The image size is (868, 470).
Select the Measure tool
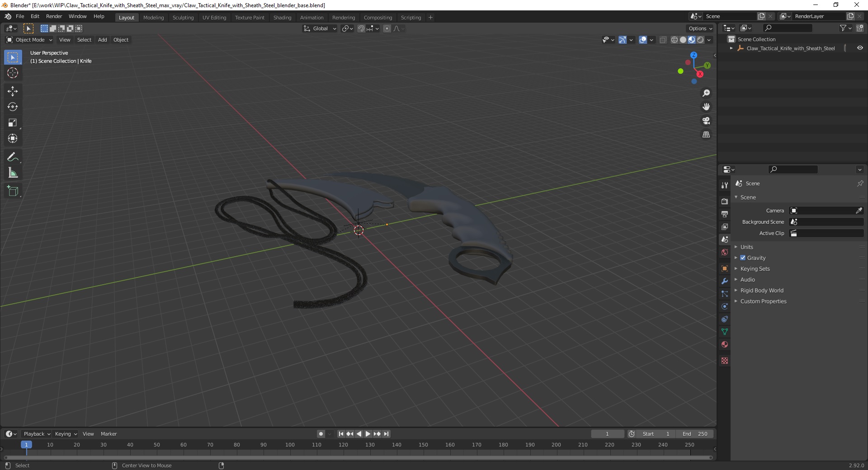(13, 173)
